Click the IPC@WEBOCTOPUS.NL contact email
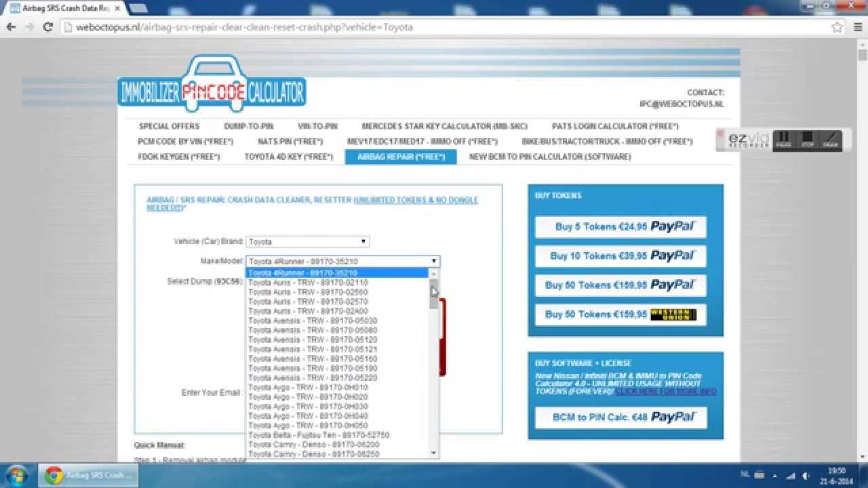Screen dimensions: 868x488 tap(682, 104)
